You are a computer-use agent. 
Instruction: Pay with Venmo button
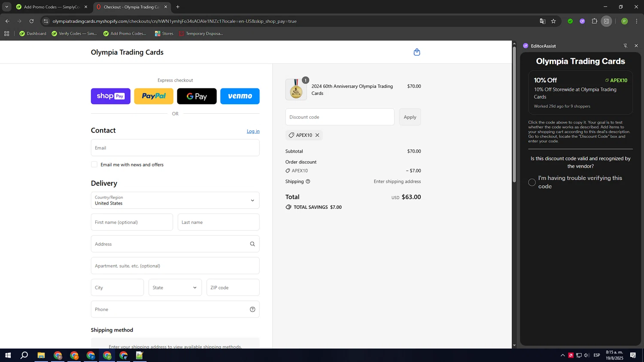[240, 96]
